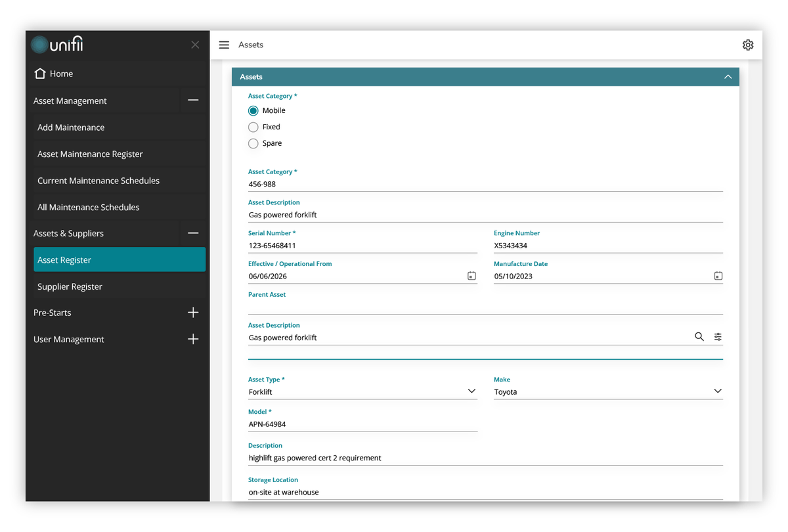
Task: Open All Maintenance Schedules
Action: pyautogui.click(x=120, y=207)
